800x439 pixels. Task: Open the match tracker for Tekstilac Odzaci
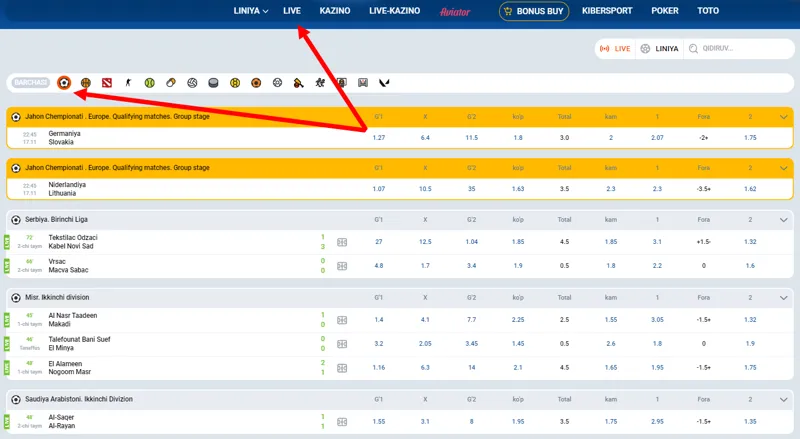click(x=342, y=242)
